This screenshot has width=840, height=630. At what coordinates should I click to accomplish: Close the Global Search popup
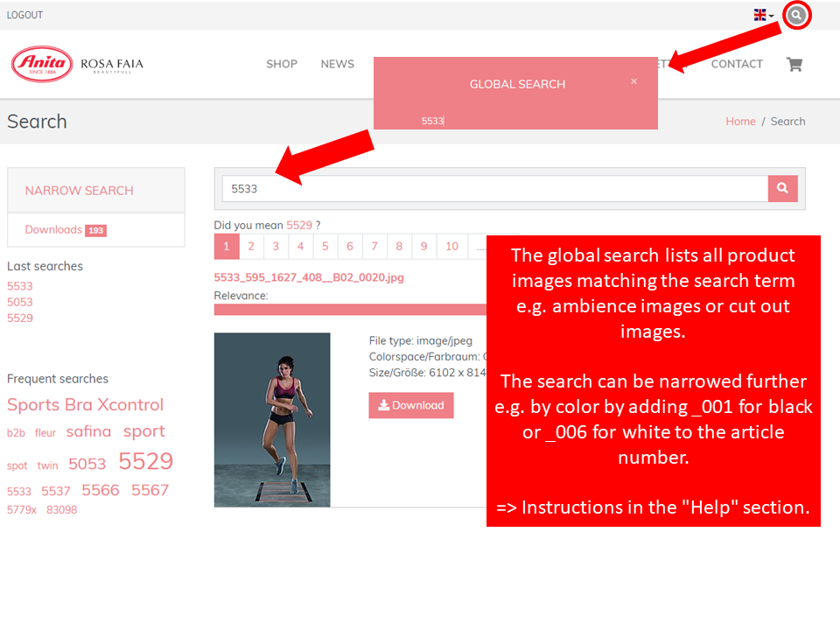click(x=634, y=81)
